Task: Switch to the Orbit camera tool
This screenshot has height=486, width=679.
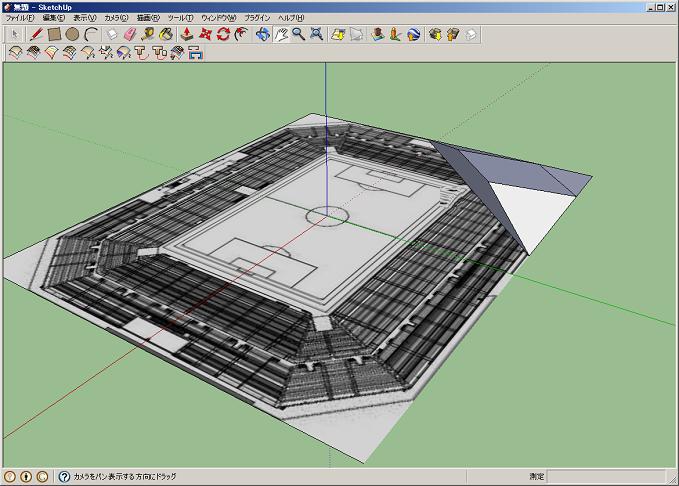Action: point(263,34)
